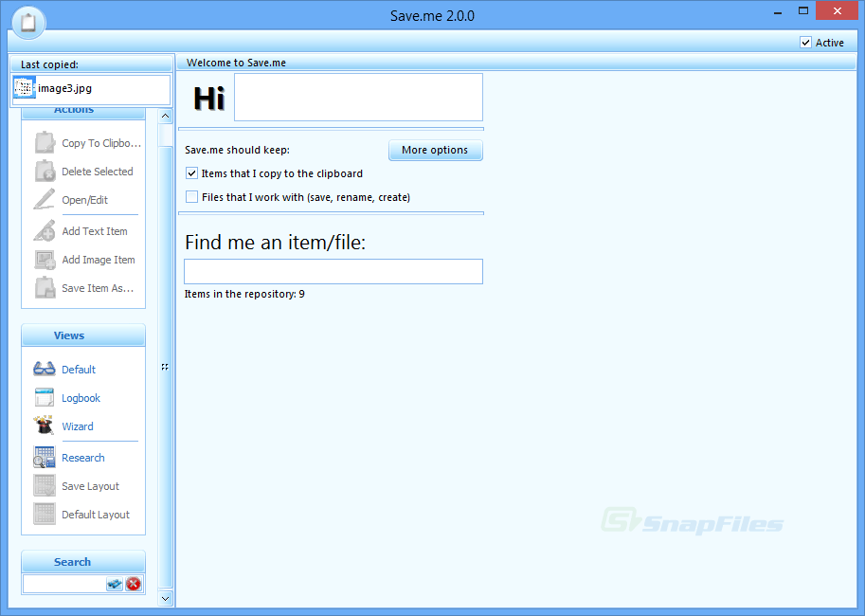Click the Save Layout icon
865x616 pixels.
pos(45,486)
